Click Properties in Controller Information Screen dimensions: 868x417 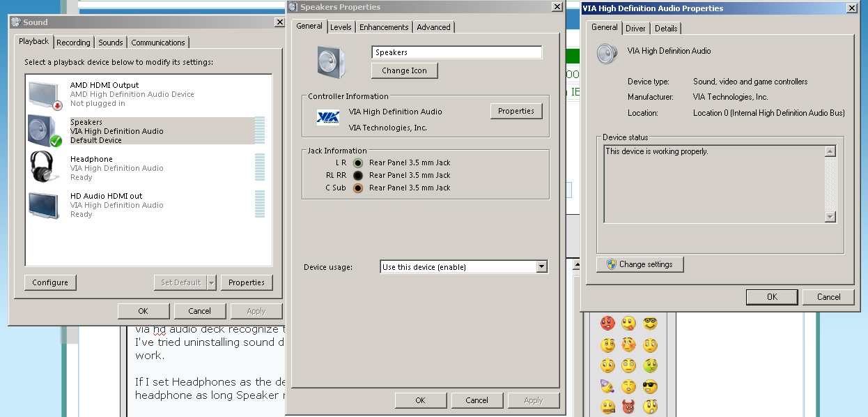point(516,111)
